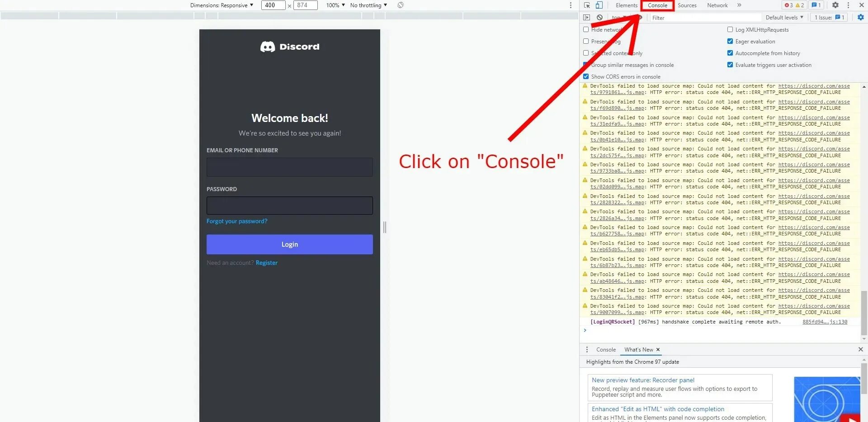Screen dimensions: 868x422
Task: Click the console Filter input
Action: 705,18
